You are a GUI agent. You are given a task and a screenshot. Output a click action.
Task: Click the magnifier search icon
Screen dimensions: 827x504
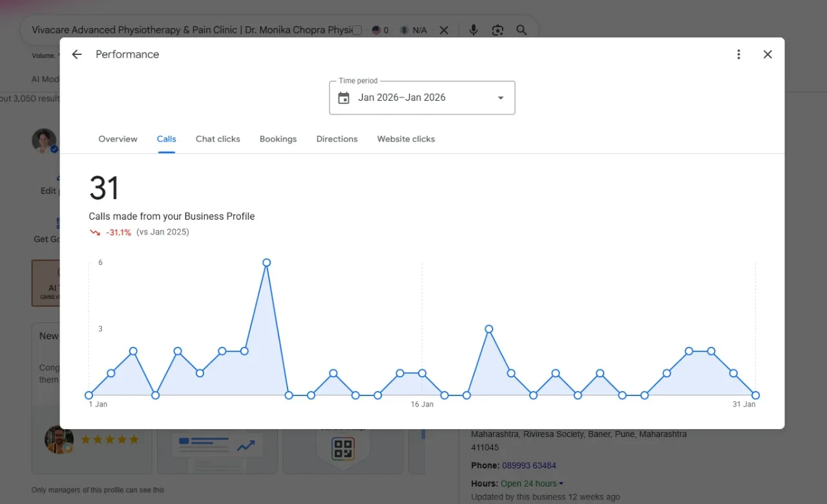[x=521, y=30]
